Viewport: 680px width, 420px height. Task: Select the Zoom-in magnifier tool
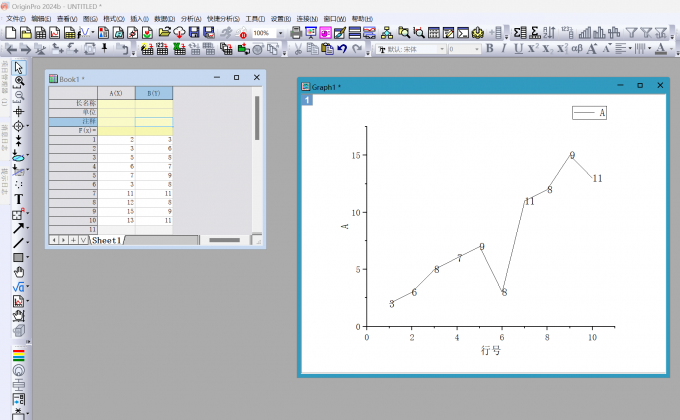tap(19, 82)
